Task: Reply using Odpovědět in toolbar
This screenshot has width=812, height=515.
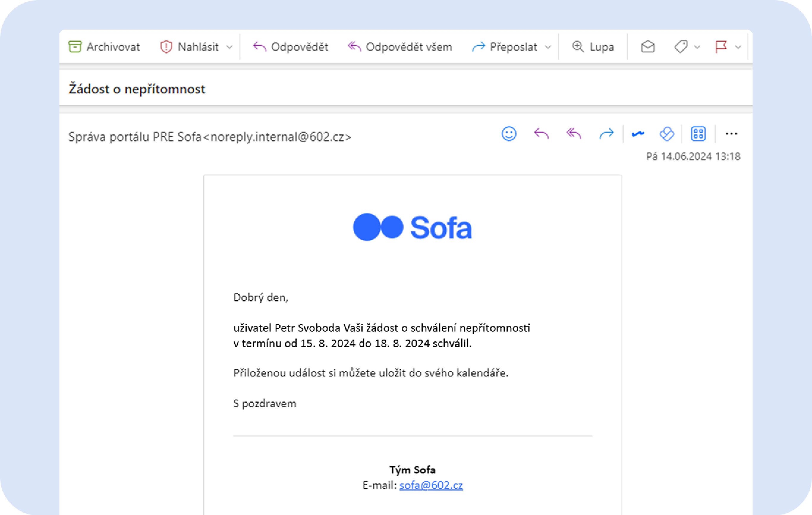Action: point(290,47)
